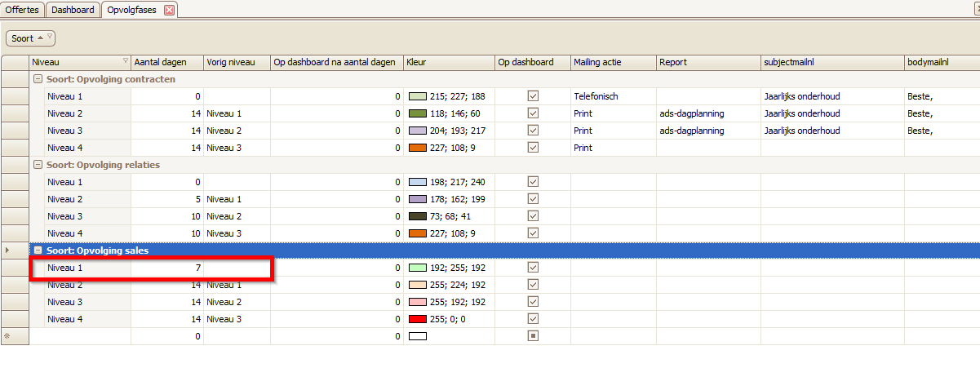Toggle Op dashboard for contracten Niveau 1
This screenshot has width=980, height=368.
click(533, 96)
